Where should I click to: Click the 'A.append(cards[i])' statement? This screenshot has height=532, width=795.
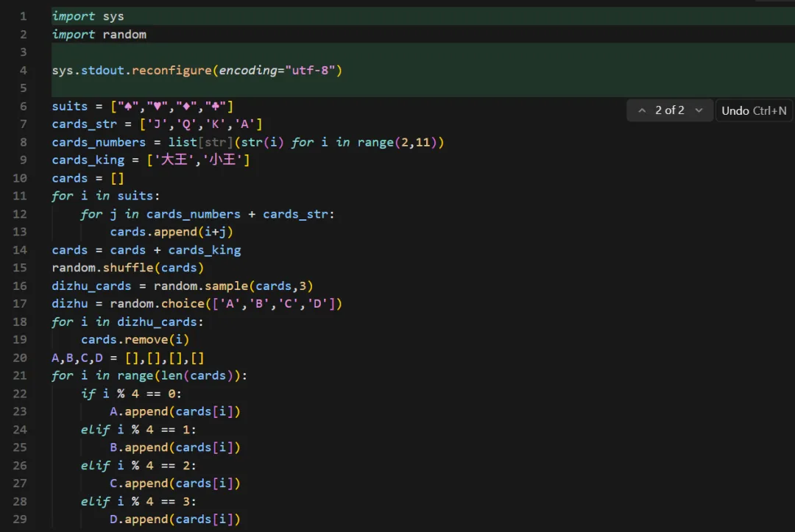coord(175,412)
